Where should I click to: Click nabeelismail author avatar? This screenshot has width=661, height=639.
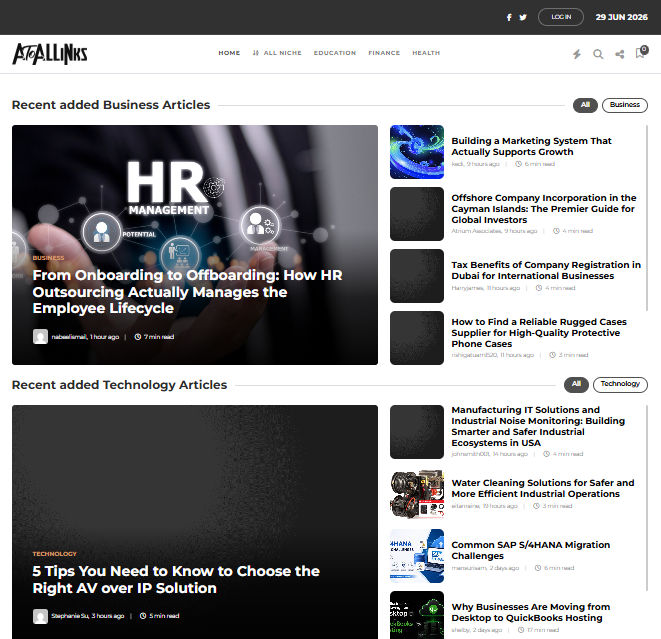[40, 336]
